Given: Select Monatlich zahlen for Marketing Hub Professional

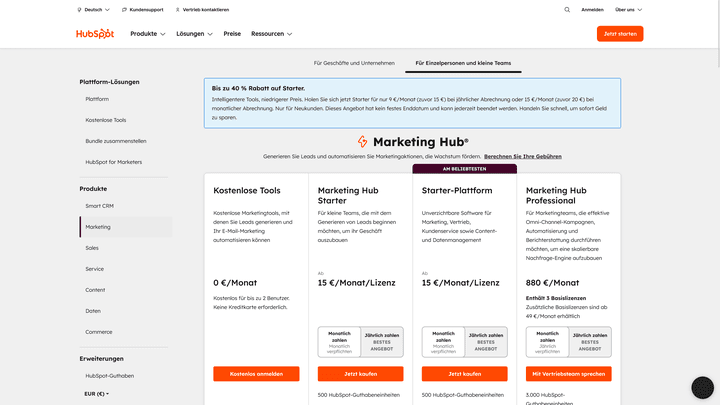Looking at the screenshot, I should (547, 342).
